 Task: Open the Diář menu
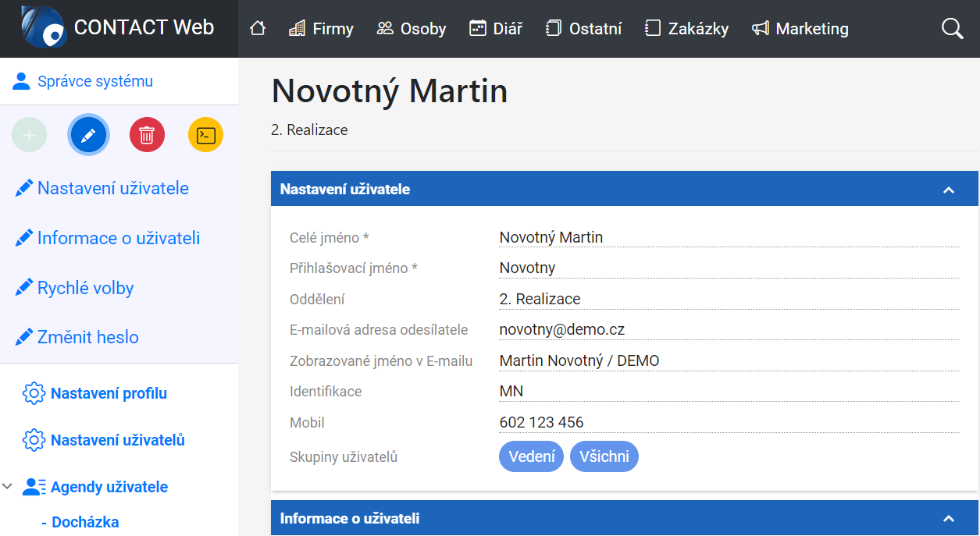(496, 29)
